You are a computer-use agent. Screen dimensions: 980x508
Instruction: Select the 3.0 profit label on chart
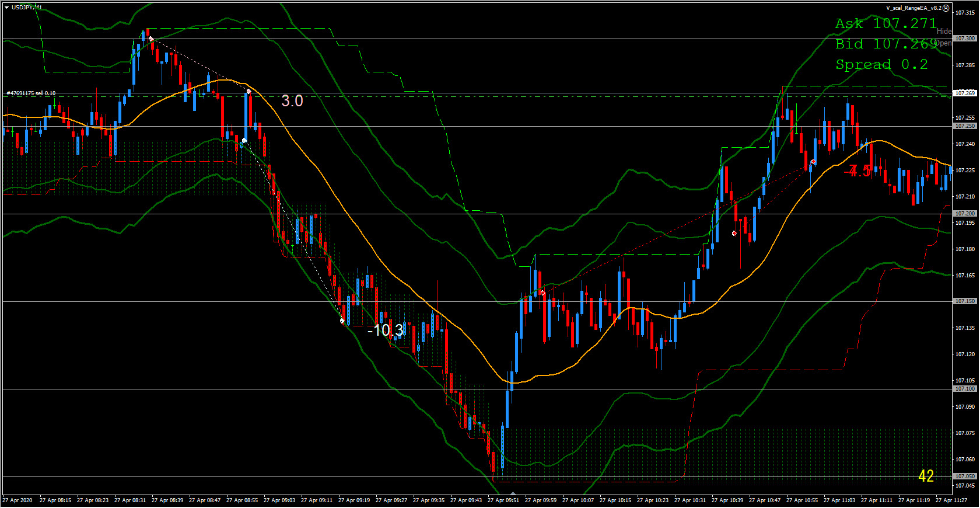click(x=292, y=101)
